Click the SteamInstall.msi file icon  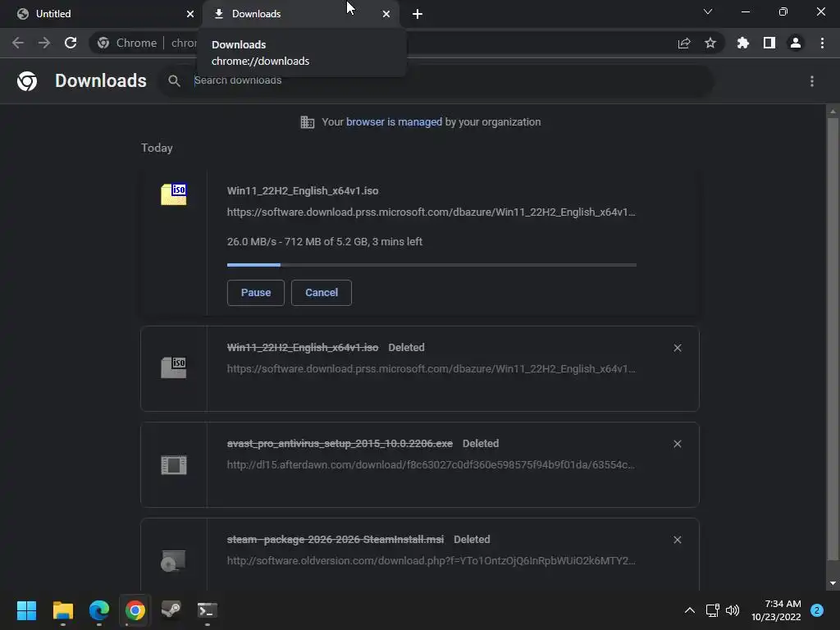[174, 560]
